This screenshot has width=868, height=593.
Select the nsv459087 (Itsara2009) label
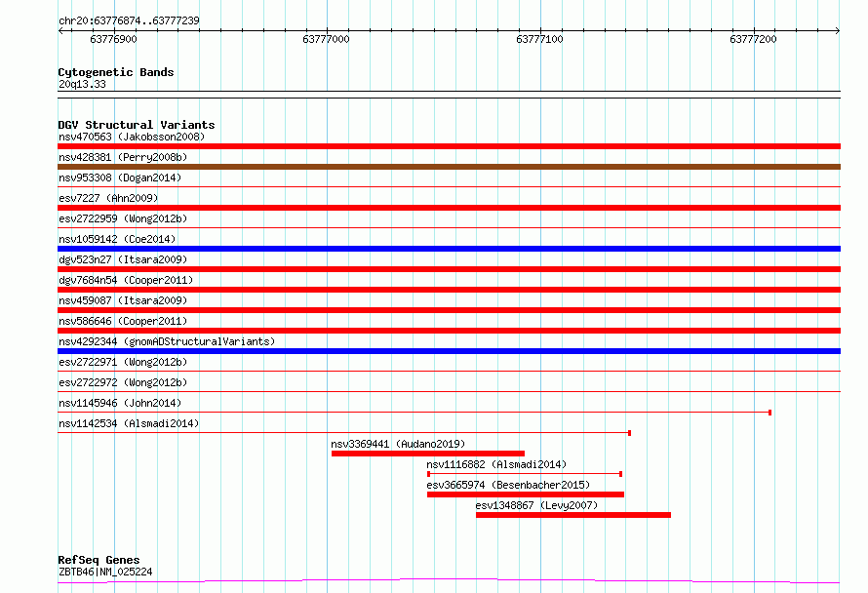coord(123,300)
